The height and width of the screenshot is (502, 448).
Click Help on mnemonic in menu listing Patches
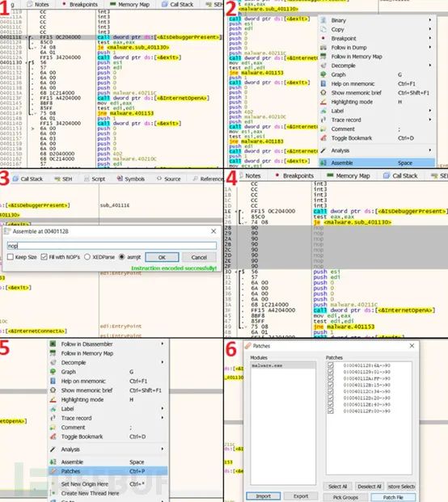tap(83, 381)
